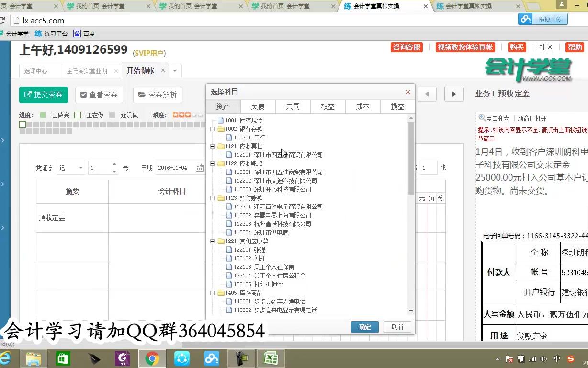The height and width of the screenshot is (368, 588).
Task: Switch to the 损益 tab
Action: (397, 106)
